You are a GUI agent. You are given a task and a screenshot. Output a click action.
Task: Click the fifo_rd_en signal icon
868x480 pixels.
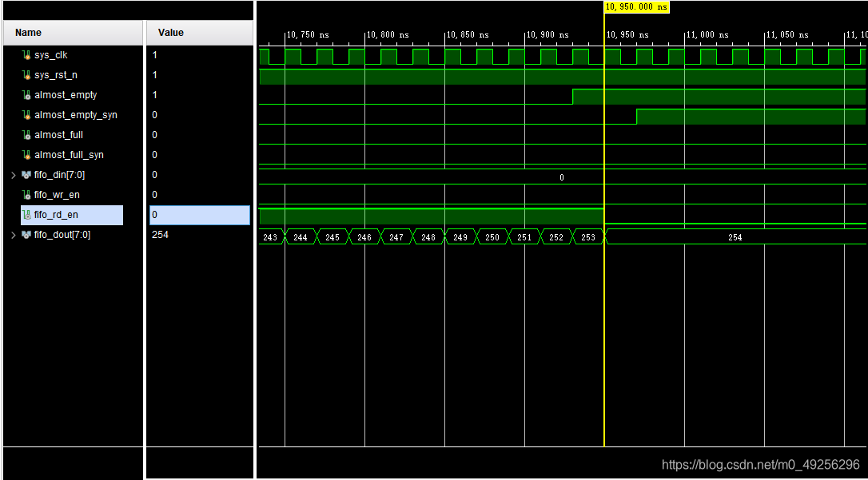(x=26, y=215)
